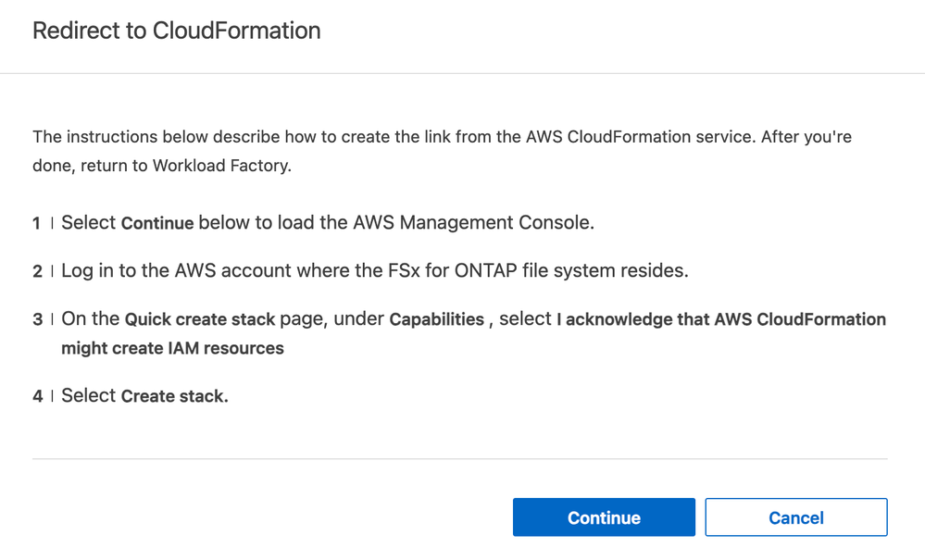Viewport: 925px width, 560px height.
Task: Select step number 4 in the list
Action: [37, 395]
